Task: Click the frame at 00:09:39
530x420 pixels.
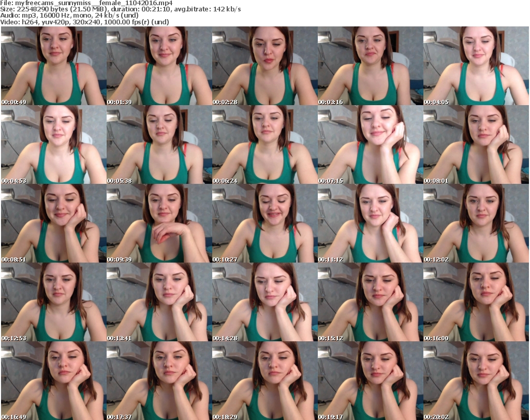Action: pos(159,224)
